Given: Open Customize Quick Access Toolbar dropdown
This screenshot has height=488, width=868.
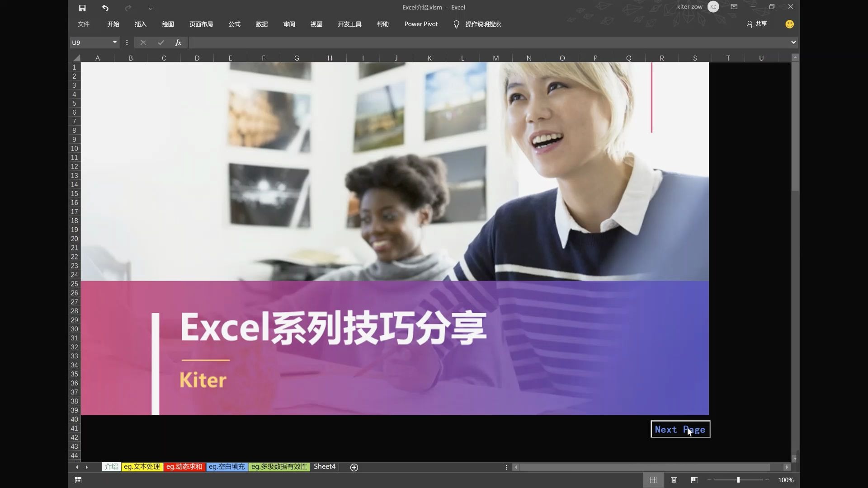Looking at the screenshot, I should tap(151, 8).
